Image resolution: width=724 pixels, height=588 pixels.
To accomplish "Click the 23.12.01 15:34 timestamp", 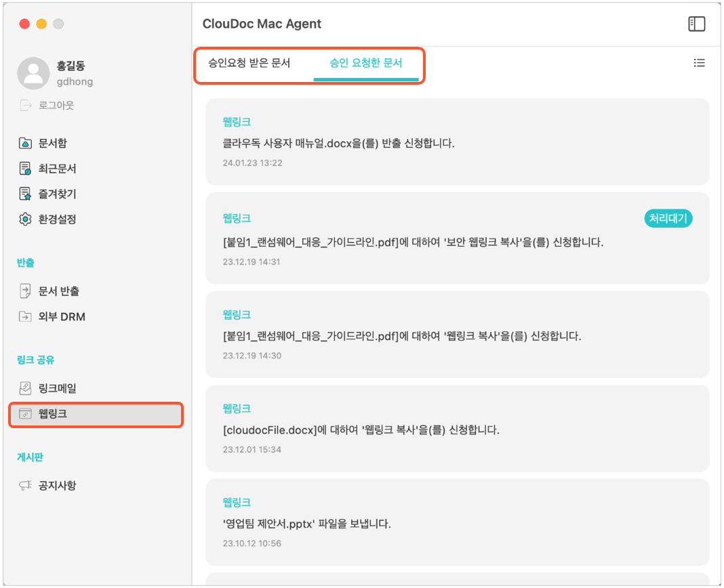I will [252, 450].
